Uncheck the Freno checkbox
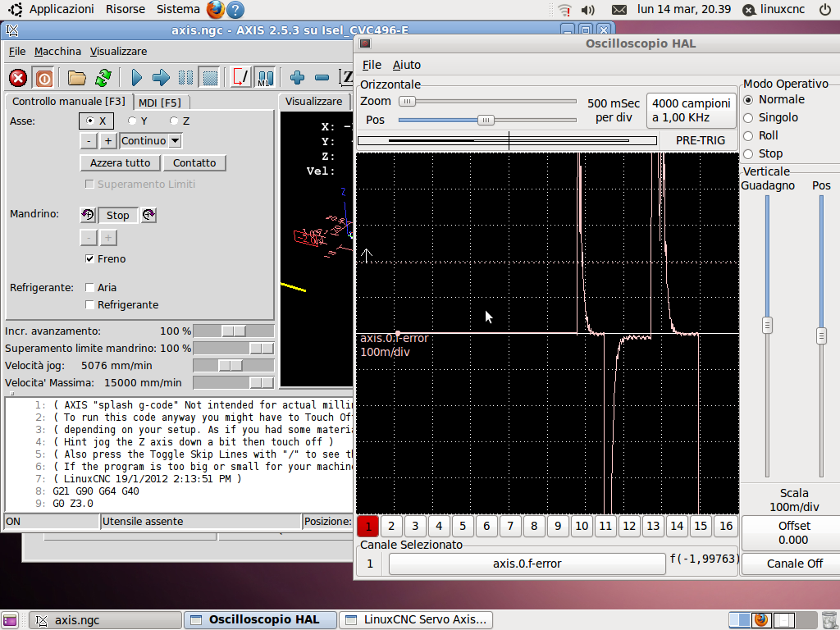The image size is (840, 630). point(89,258)
